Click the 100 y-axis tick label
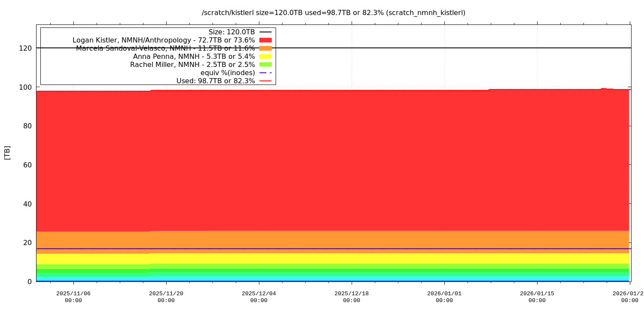644x309 pixels. point(25,87)
